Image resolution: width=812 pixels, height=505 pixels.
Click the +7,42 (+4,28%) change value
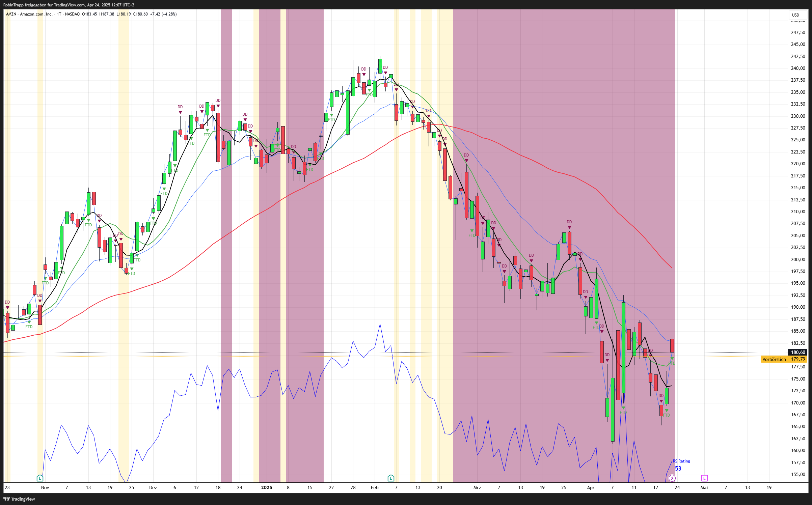point(163,14)
